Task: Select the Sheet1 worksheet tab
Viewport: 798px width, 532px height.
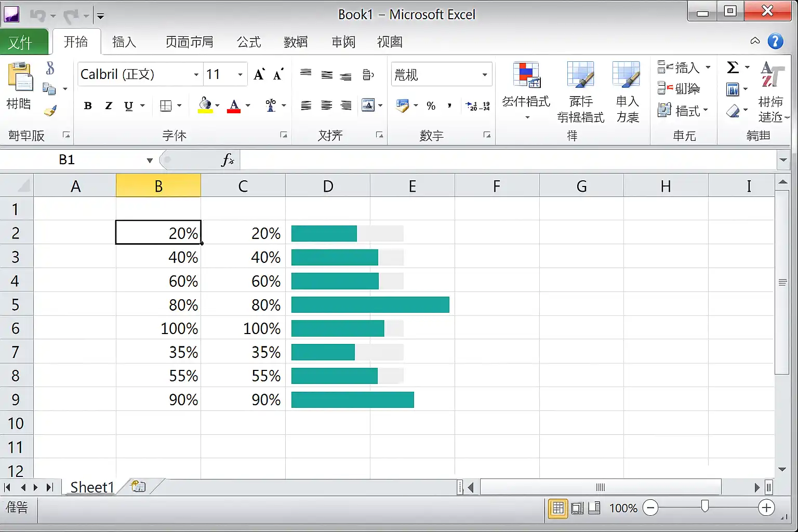Action: (92, 487)
